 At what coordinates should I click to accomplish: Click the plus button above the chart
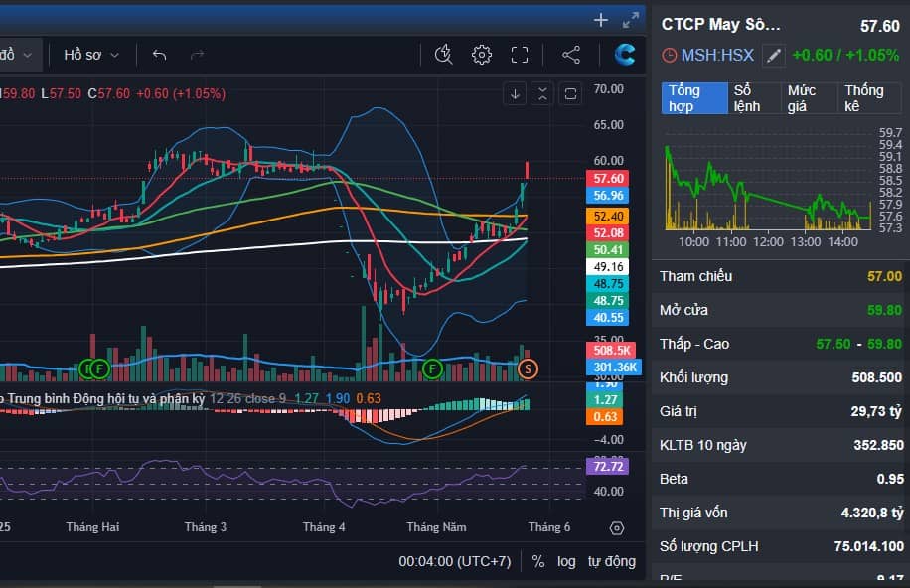[x=600, y=19]
